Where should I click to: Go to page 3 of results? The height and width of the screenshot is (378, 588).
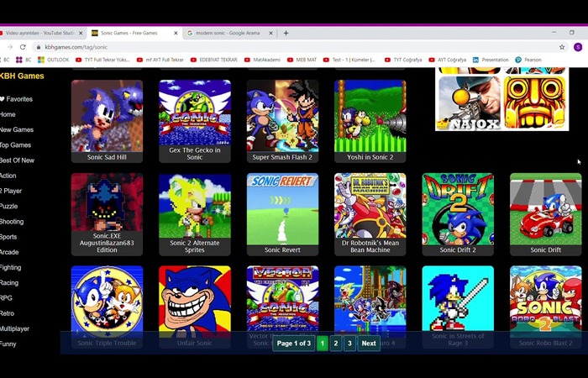(350, 343)
